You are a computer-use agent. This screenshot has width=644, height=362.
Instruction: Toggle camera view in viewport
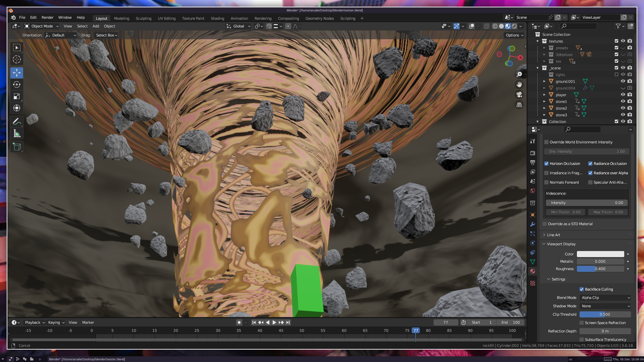(519, 95)
